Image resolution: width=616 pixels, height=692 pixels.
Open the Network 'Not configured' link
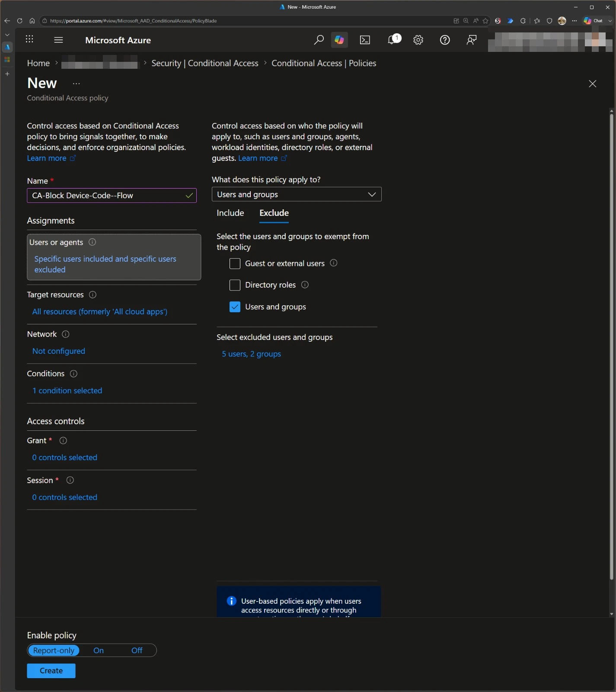click(x=59, y=351)
